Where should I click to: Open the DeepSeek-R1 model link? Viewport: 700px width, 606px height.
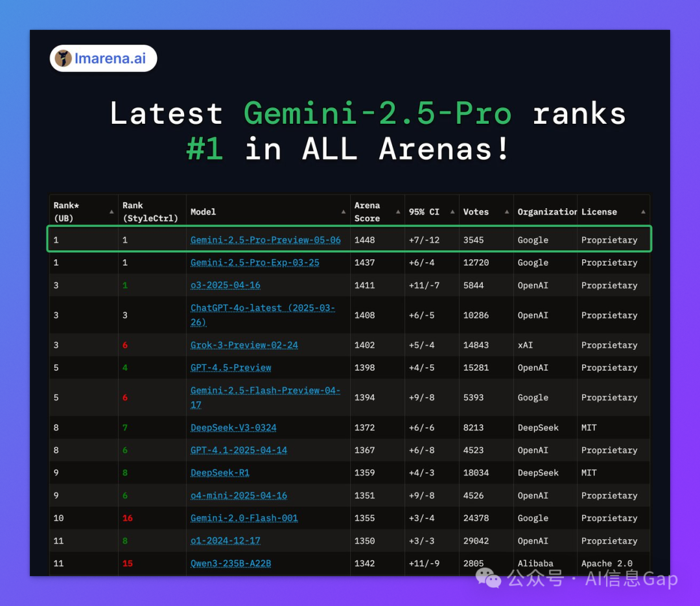[x=220, y=472]
